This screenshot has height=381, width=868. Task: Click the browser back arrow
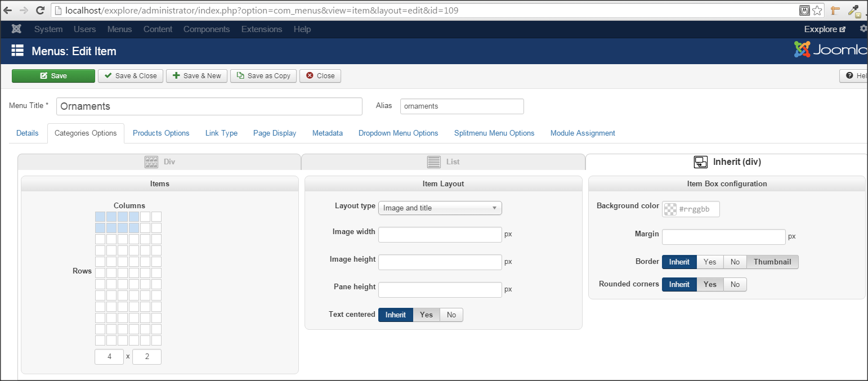pyautogui.click(x=7, y=10)
